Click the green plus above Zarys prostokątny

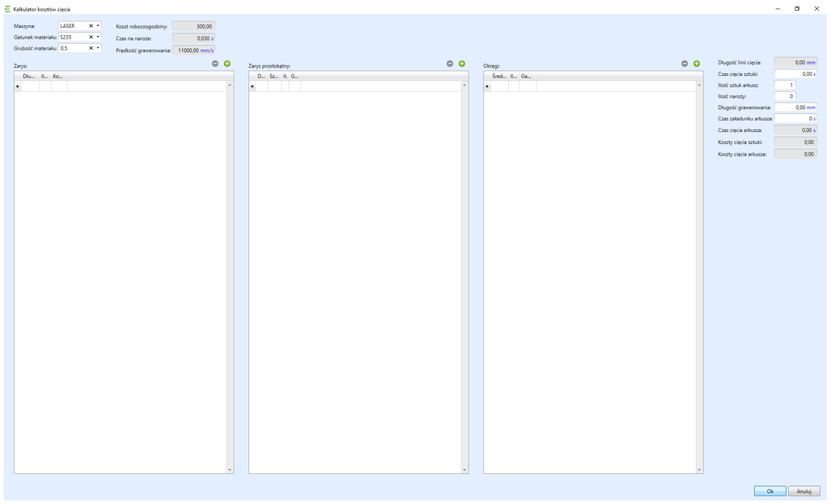(x=462, y=64)
